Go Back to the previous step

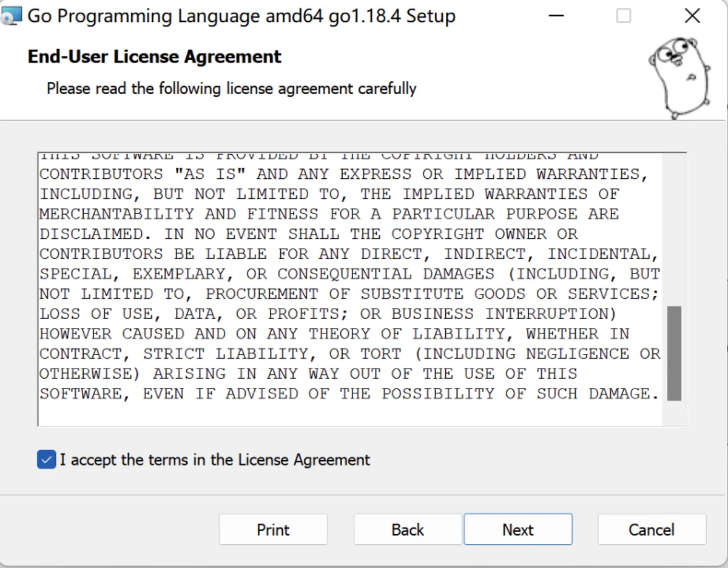click(x=408, y=530)
